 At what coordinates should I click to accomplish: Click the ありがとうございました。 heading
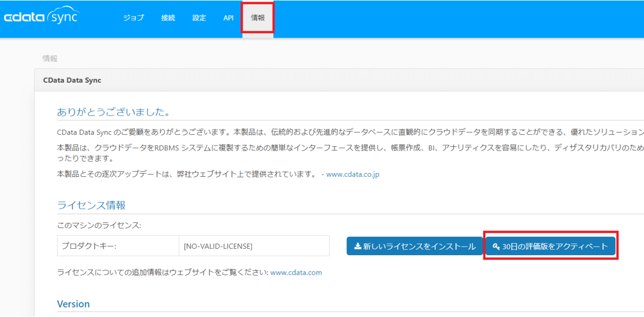tap(114, 112)
